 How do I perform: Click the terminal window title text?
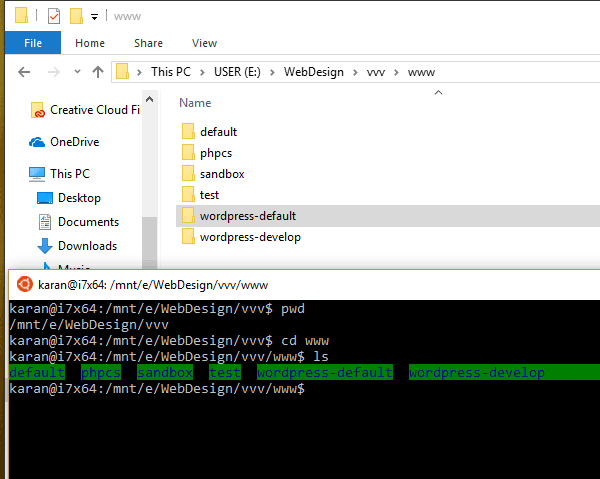click(x=153, y=285)
